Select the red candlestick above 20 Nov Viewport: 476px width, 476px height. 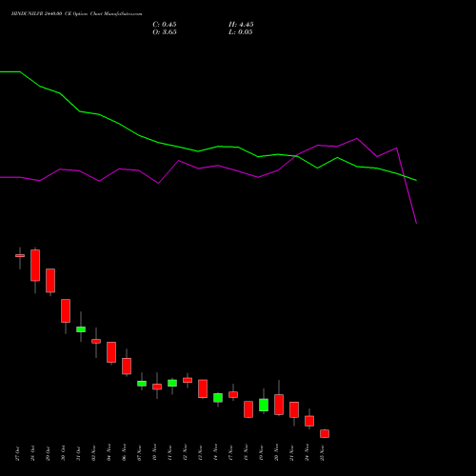point(279,405)
